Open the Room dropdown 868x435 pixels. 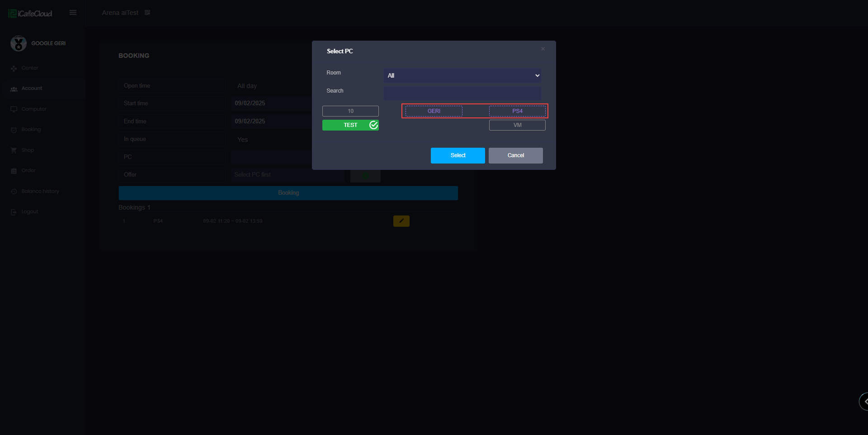(x=462, y=75)
